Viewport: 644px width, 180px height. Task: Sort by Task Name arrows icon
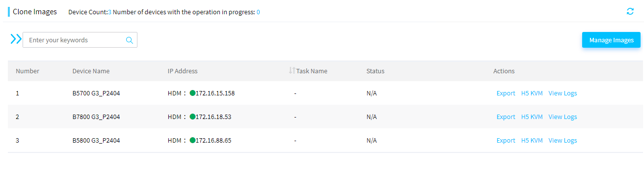[292, 71]
